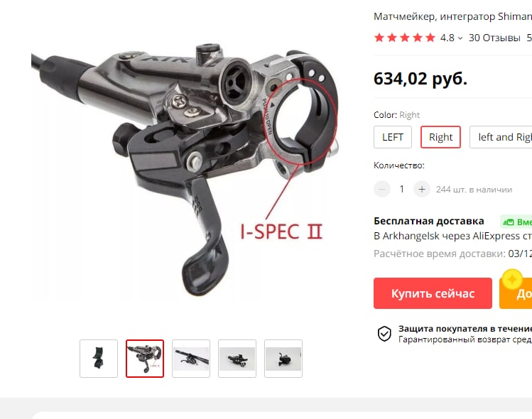Click the quantity input field showing 1
The width and height of the screenshot is (532, 419).
coord(402,190)
